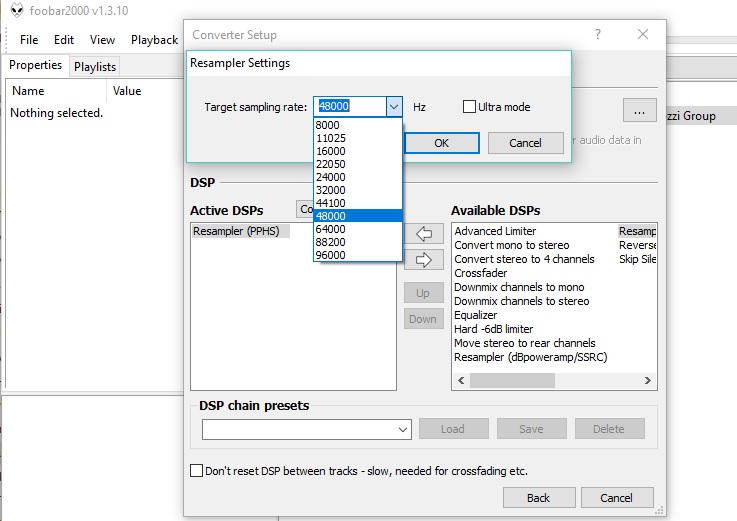Select 88200 in the sampling rate list
Image resolution: width=737 pixels, height=521 pixels.
[357, 242]
